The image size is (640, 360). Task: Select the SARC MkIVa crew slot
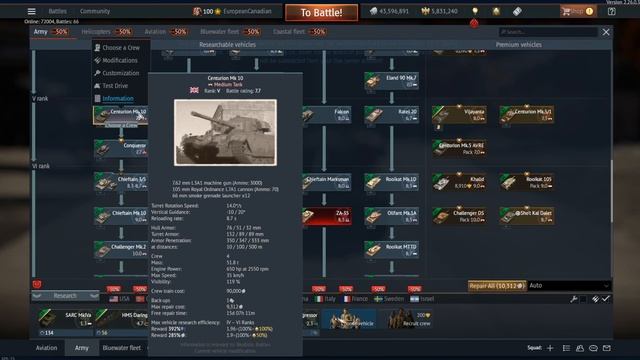pos(65,322)
